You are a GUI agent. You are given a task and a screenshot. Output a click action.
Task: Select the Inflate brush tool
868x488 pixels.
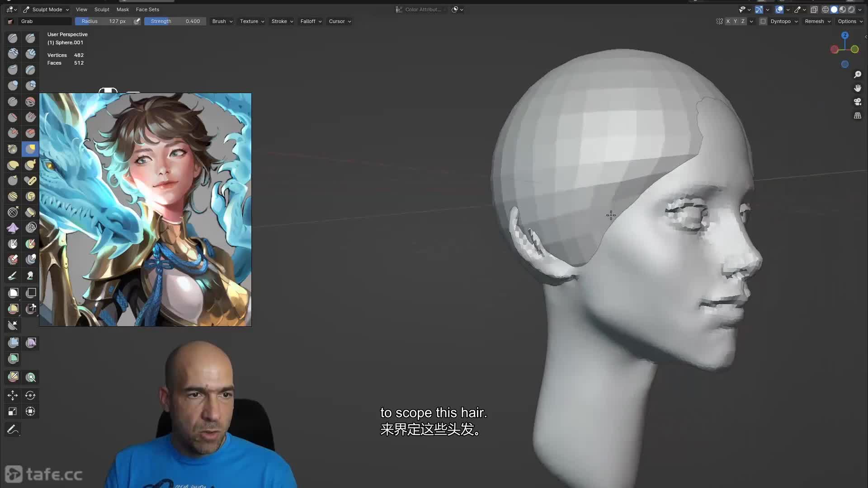(x=13, y=86)
